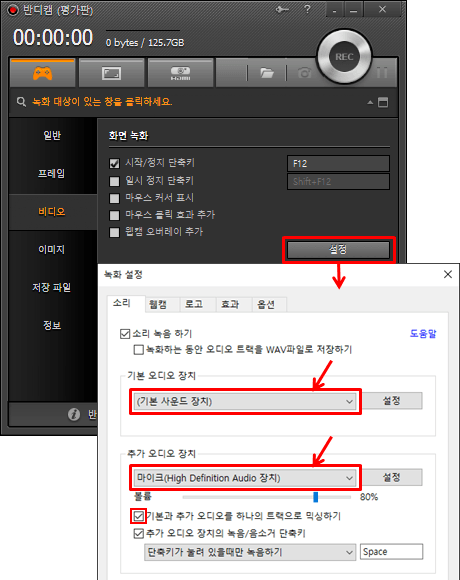Click the search magnifier icon
The height and width of the screenshot is (580, 460).
click(21, 102)
